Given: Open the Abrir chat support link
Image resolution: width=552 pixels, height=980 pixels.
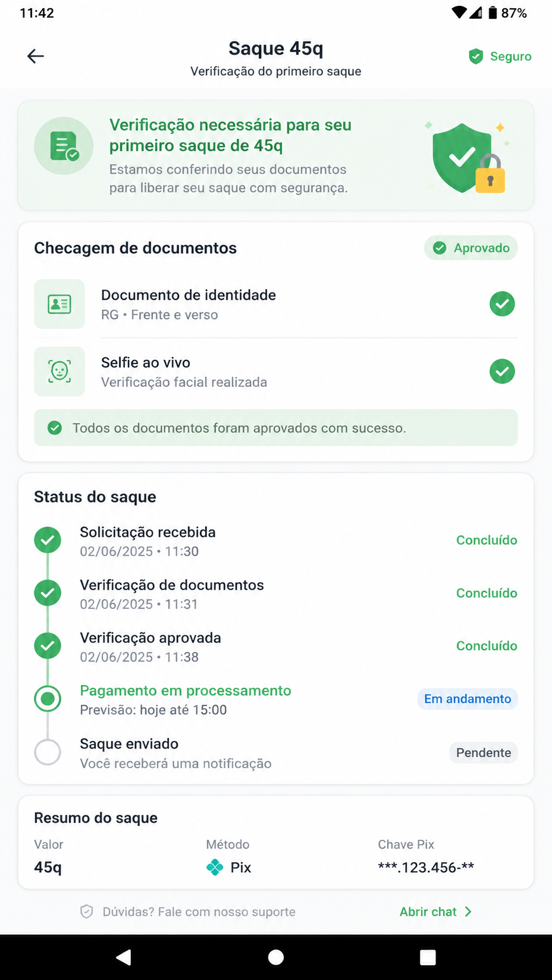Looking at the screenshot, I should (435, 911).
